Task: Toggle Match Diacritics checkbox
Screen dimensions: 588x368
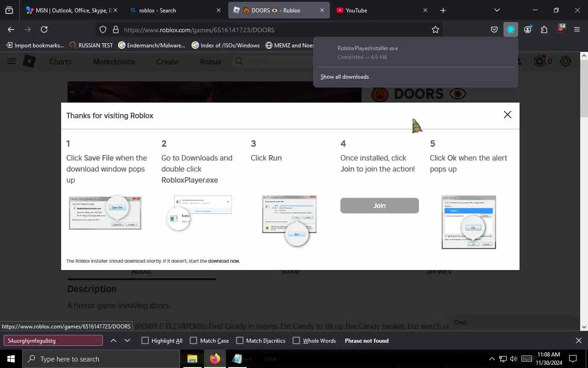Action: [x=239, y=340]
